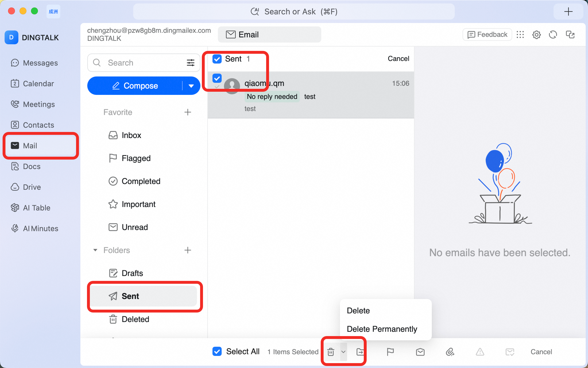
Task: Click the move-to-folder icon in bottom toolbar
Action: tap(360, 352)
